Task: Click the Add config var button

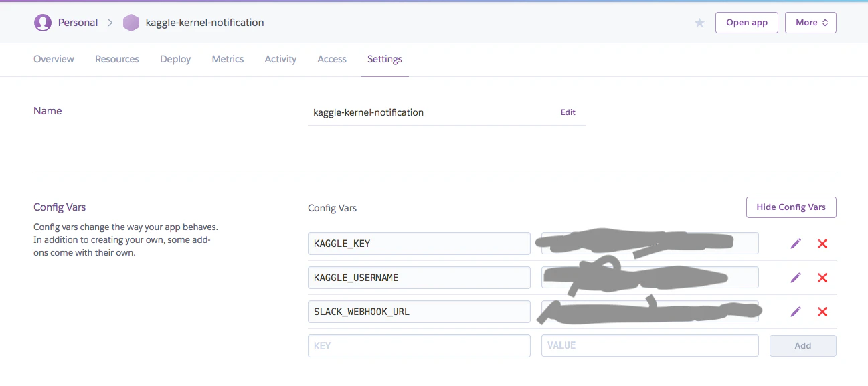Action: (802, 346)
